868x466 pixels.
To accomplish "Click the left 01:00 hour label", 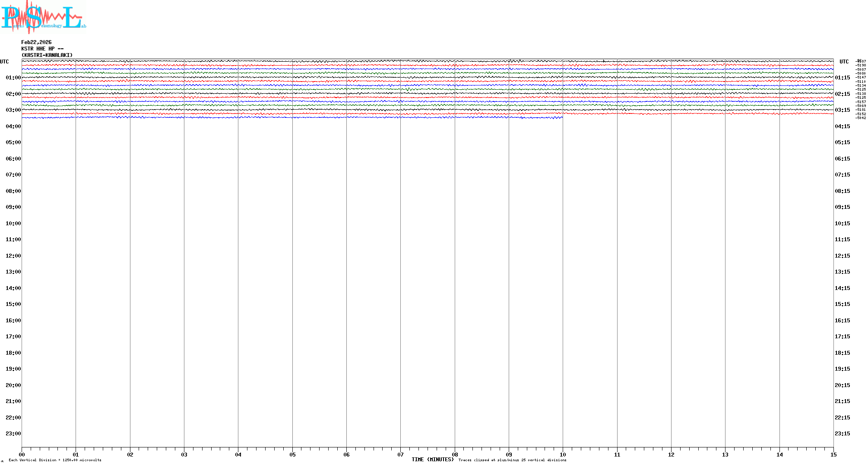I will click(x=13, y=78).
